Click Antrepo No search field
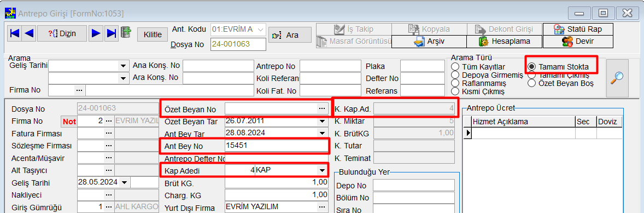 (330, 66)
